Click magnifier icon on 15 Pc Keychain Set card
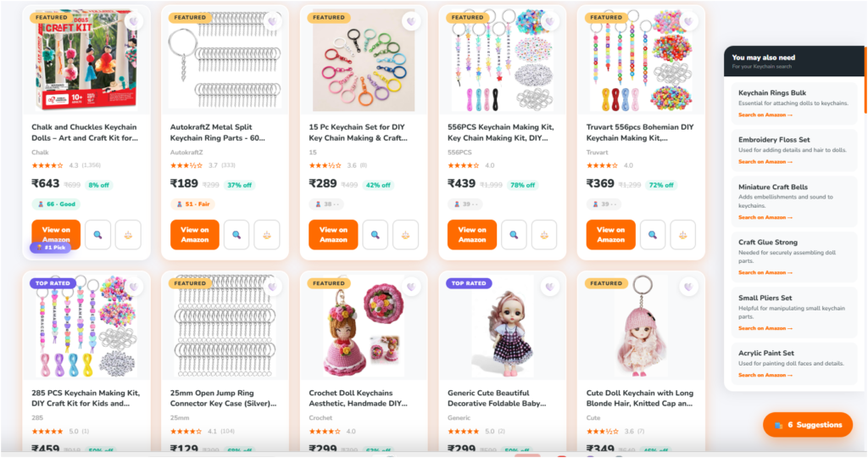Screen dimensions: 868x458 coord(375,235)
